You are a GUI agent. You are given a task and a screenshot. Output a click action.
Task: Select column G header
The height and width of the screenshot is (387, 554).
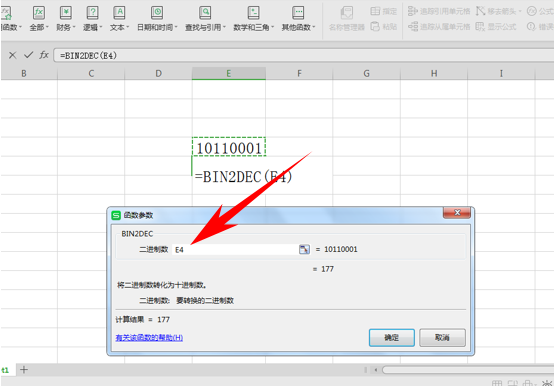366,74
